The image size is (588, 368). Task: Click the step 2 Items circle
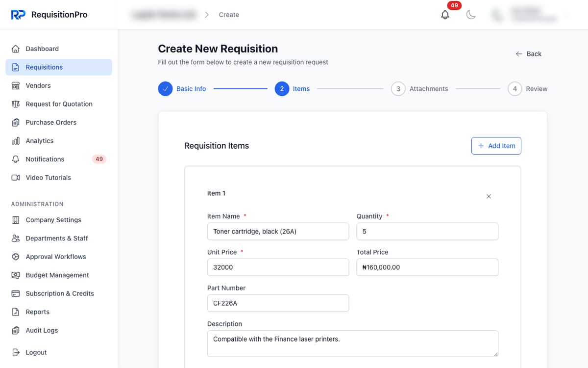click(282, 89)
